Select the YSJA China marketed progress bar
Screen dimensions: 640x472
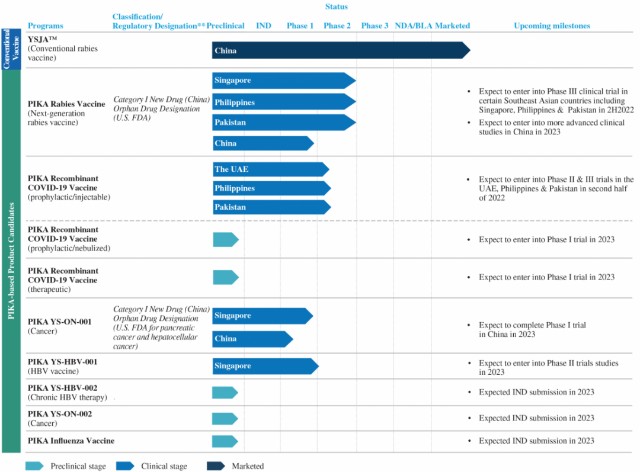(340, 50)
